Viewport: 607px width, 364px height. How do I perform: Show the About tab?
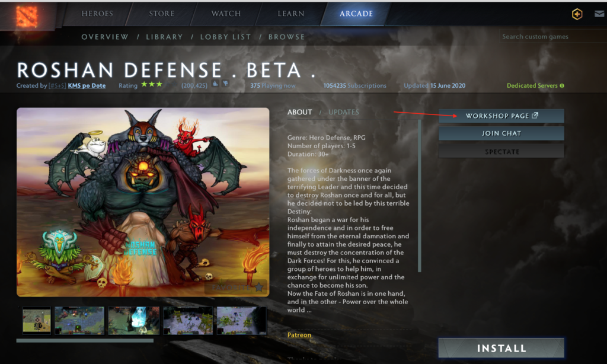[x=299, y=112]
